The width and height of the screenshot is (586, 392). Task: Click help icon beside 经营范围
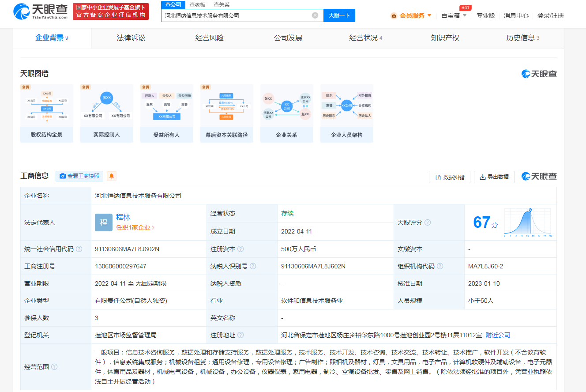tap(54, 367)
